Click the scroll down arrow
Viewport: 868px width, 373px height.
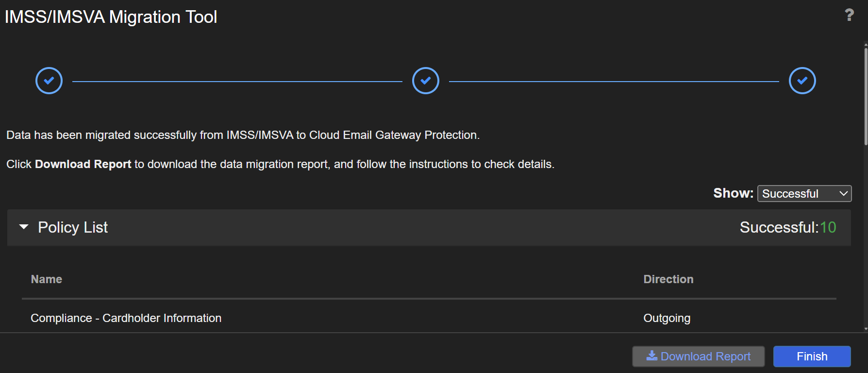pos(866,329)
